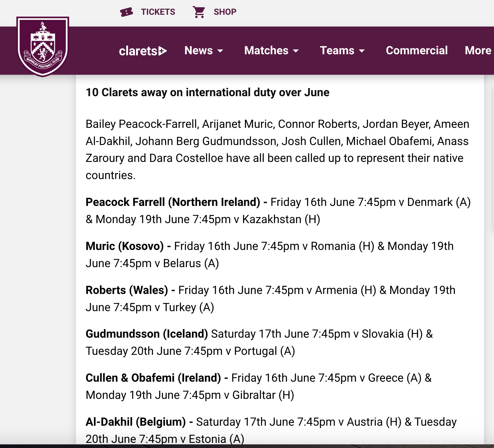Click the 'Gudmundsson (Iceland)' bold text
494x448 pixels.
pyautogui.click(x=147, y=334)
